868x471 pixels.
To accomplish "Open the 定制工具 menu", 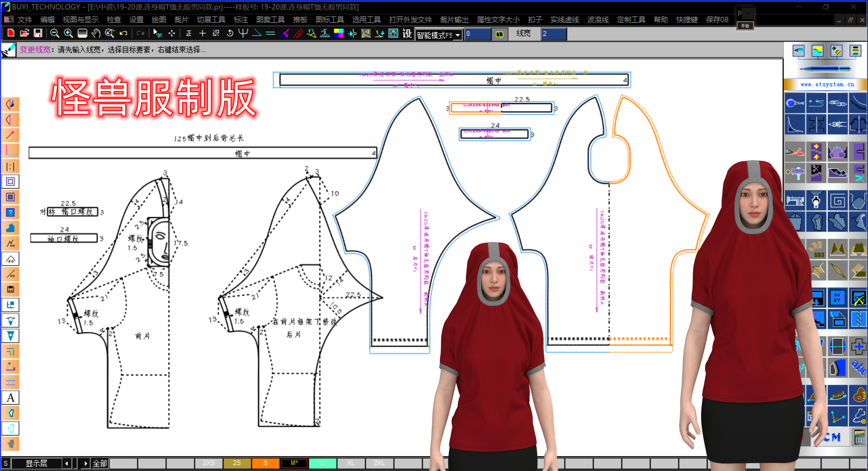I will point(631,20).
